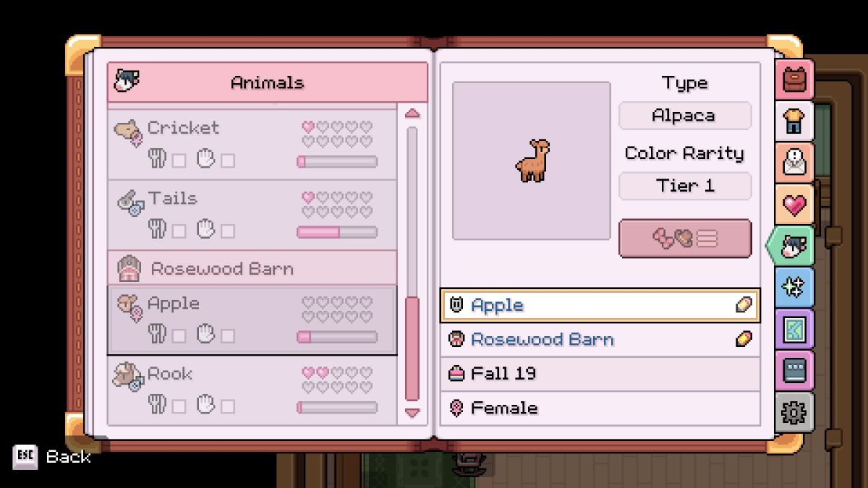Select Cricket in the animals list
The width and height of the screenshot is (868, 488).
(252, 145)
